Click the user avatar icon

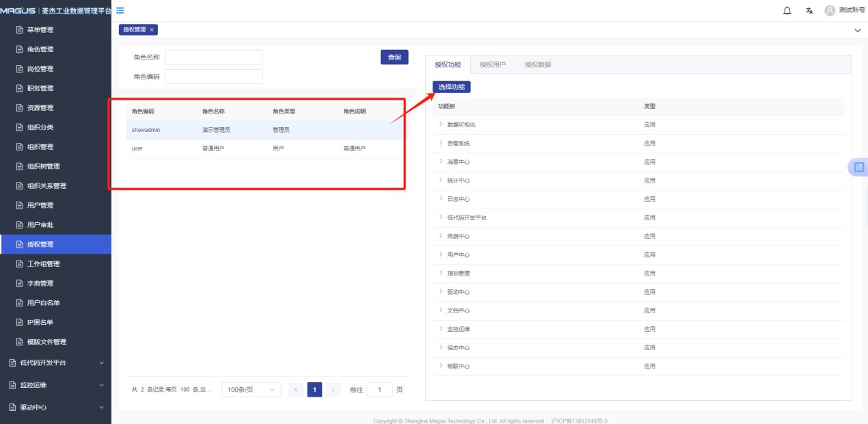pos(830,10)
